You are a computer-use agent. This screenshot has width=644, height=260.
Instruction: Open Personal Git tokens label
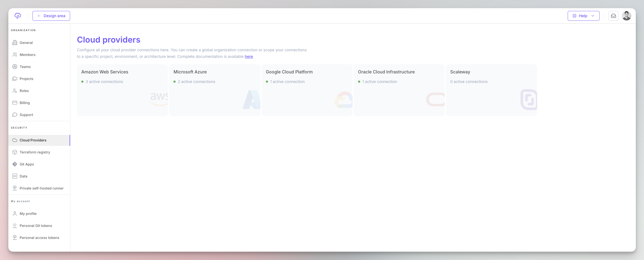click(36, 226)
